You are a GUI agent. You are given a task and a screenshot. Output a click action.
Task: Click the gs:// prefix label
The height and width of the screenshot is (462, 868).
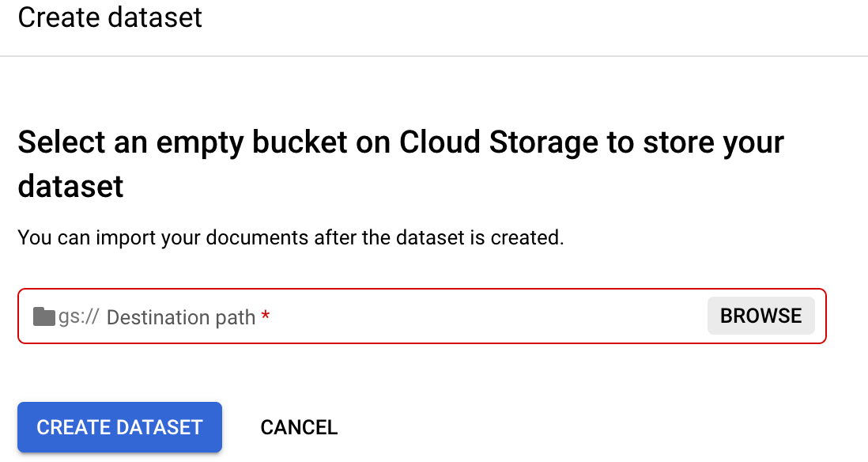[x=78, y=317]
